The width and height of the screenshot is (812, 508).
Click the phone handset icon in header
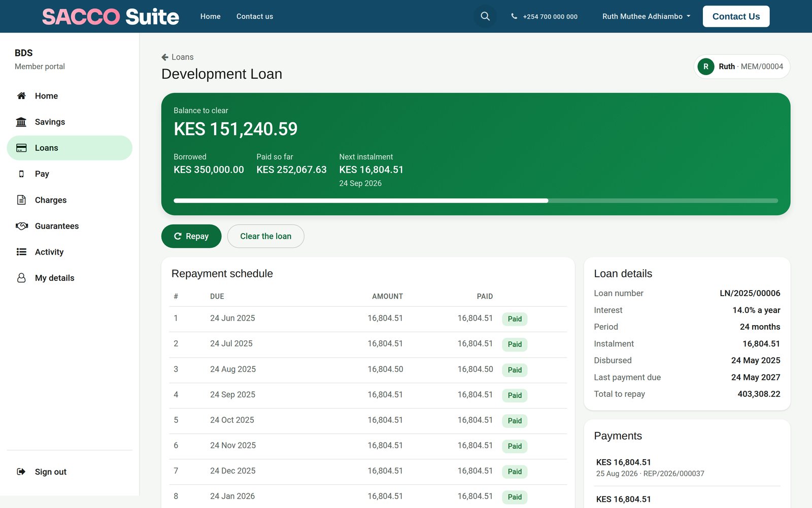tap(514, 16)
